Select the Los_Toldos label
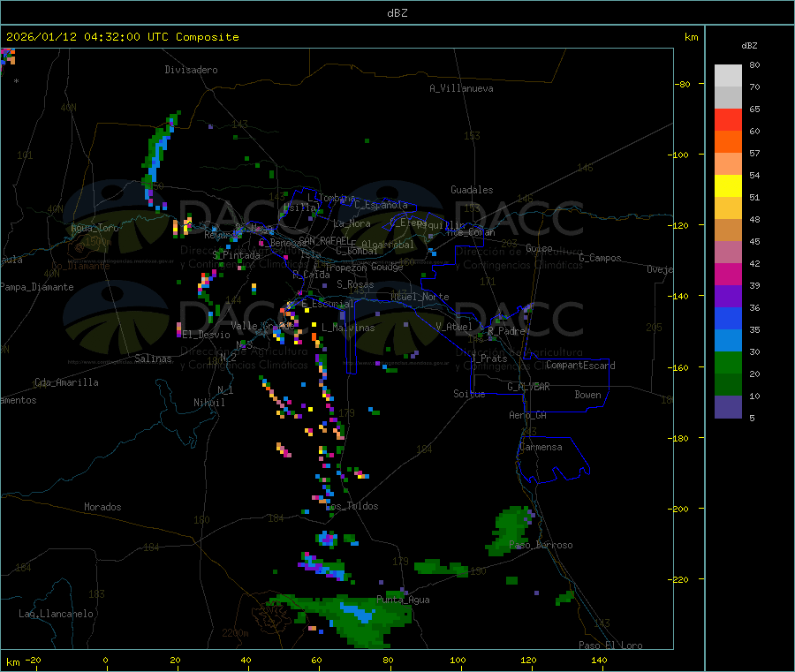This screenshot has width=795, height=672. [x=352, y=506]
